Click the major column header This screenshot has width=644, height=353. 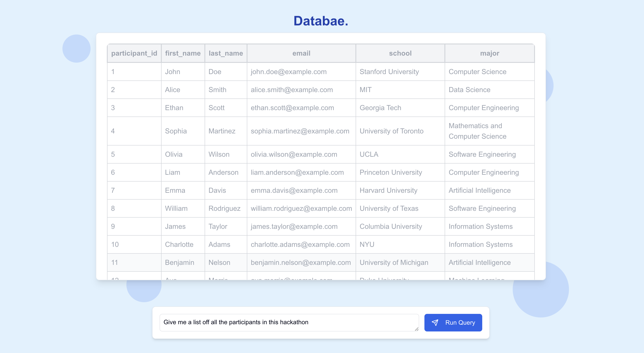tap(489, 53)
